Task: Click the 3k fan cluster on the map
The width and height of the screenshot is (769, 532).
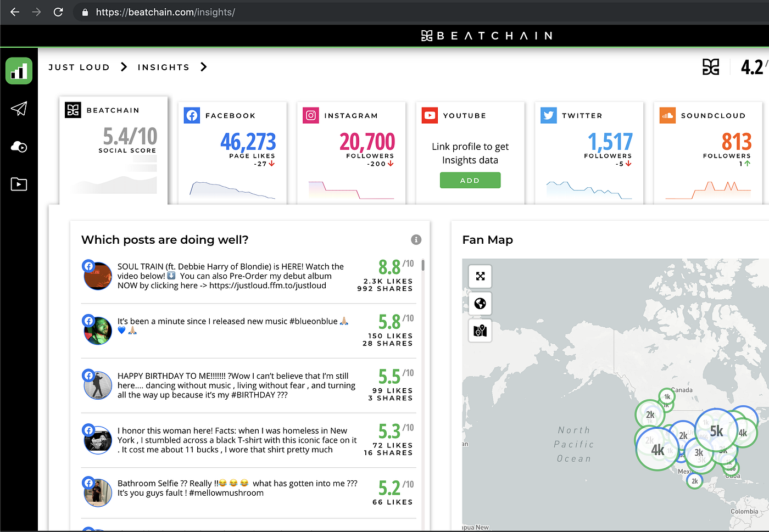Action: pyautogui.click(x=699, y=452)
